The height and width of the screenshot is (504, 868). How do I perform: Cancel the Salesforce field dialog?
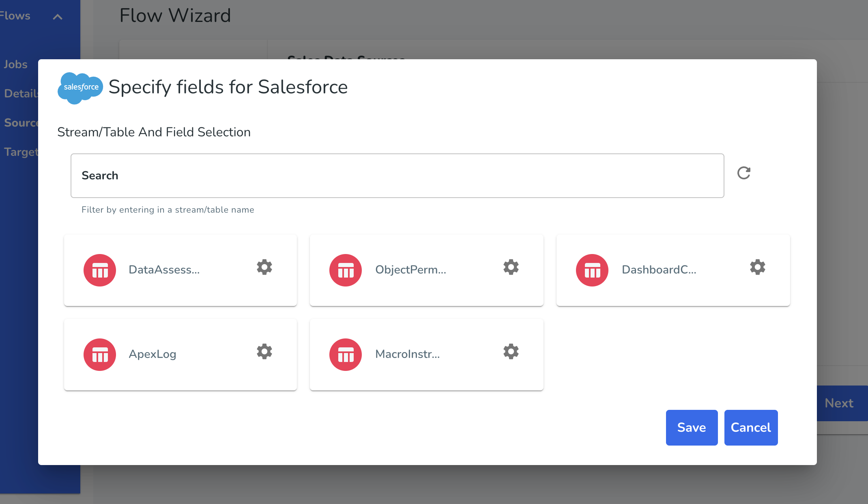coord(751,428)
